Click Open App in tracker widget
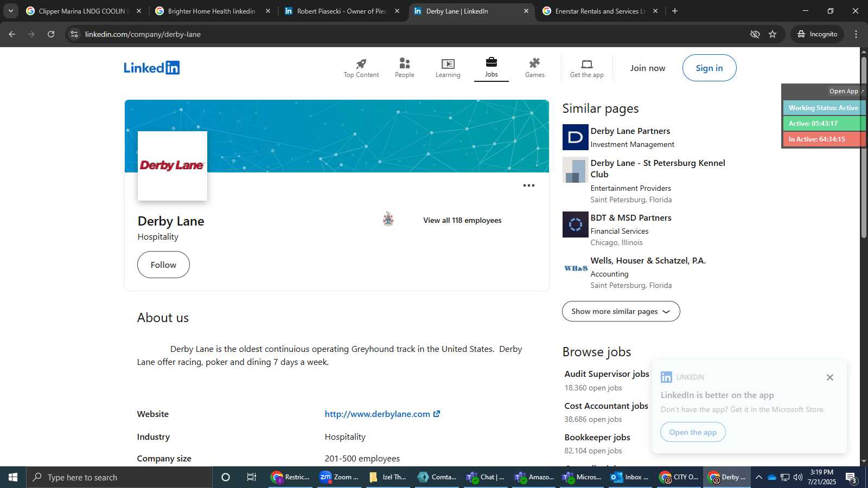 point(846,91)
